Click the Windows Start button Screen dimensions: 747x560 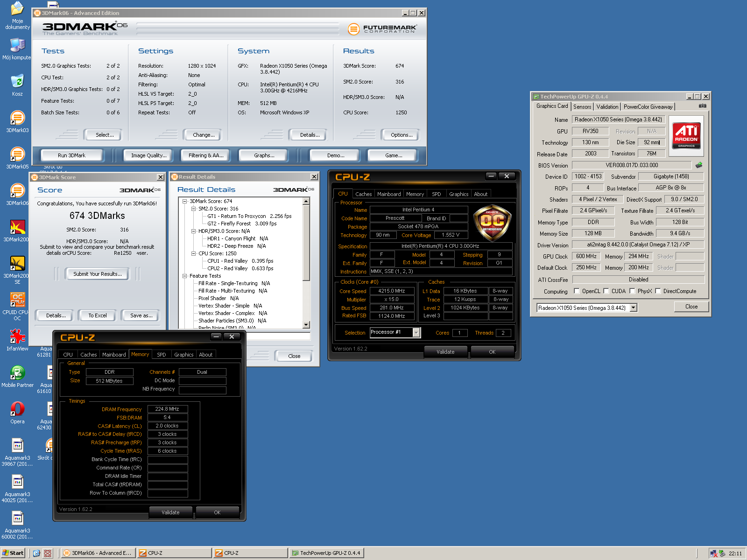coord(13,553)
